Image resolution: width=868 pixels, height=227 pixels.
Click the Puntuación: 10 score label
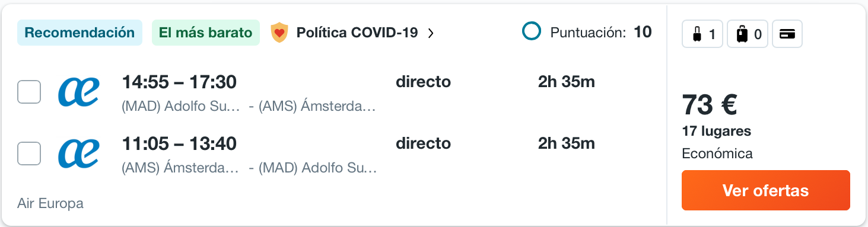[601, 32]
